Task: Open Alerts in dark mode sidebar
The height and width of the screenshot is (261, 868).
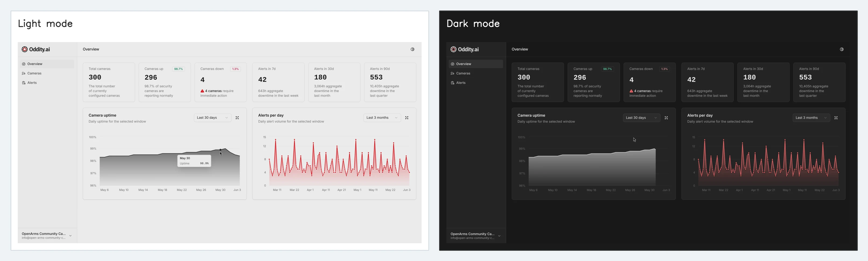Action: click(x=476, y=83)
